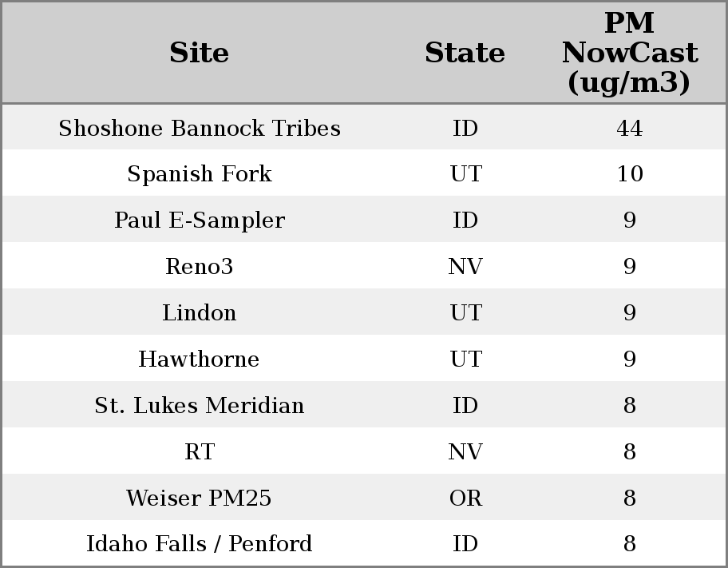Screen dimensions: 728x568
Task: Select the Idaho Falls / Penford site
Action: [x=199, y=544]
